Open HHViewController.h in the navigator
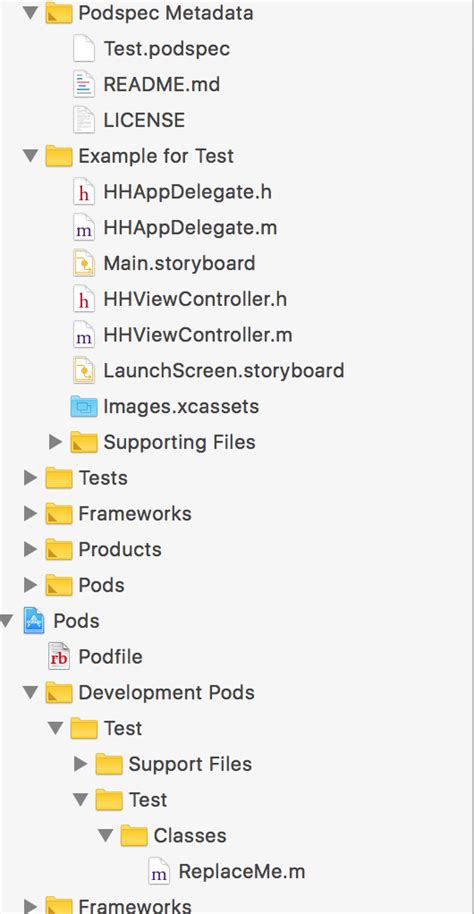Screen dimensions: 474x914 (x=195, y=300)
